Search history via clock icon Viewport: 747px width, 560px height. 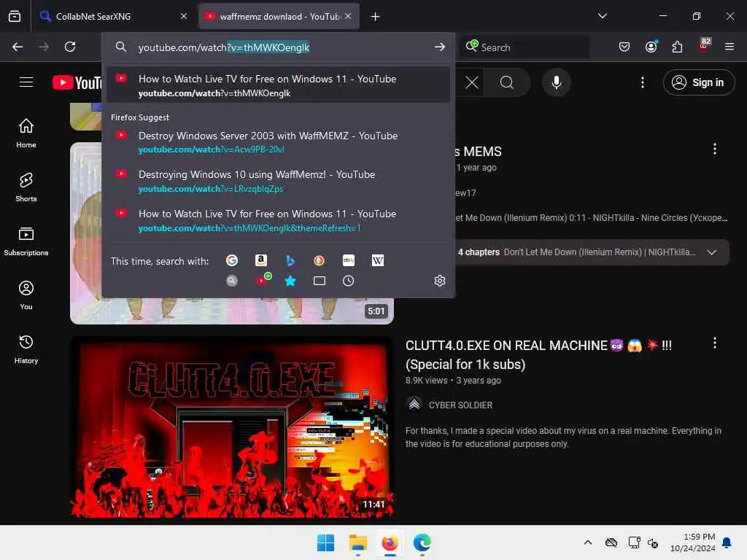coord(348,281)
